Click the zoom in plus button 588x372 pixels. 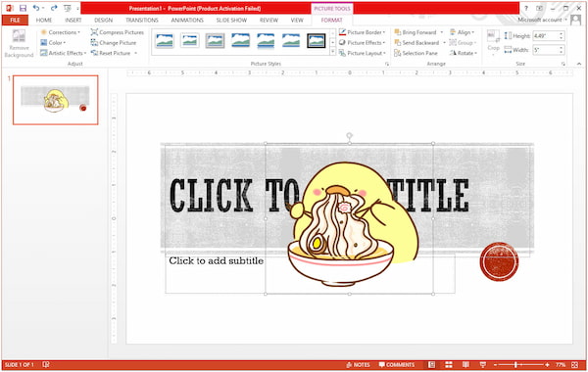pyautogui.click(x=548, y=365)
